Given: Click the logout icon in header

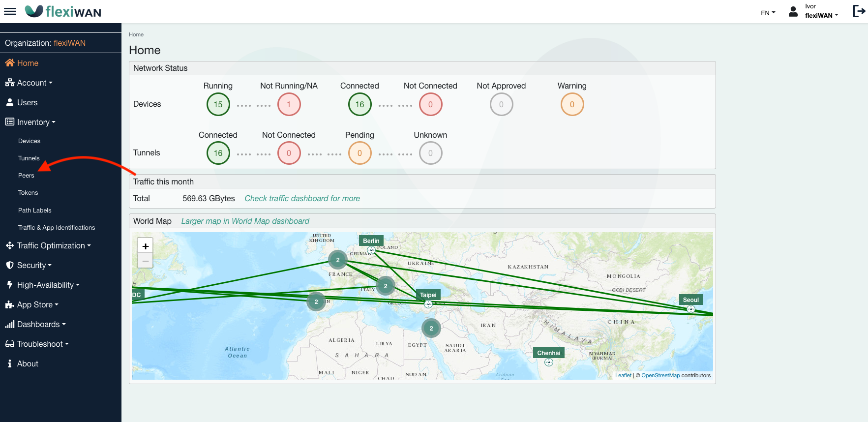Looking at the screenshot, I should click(x=859, y=11).
